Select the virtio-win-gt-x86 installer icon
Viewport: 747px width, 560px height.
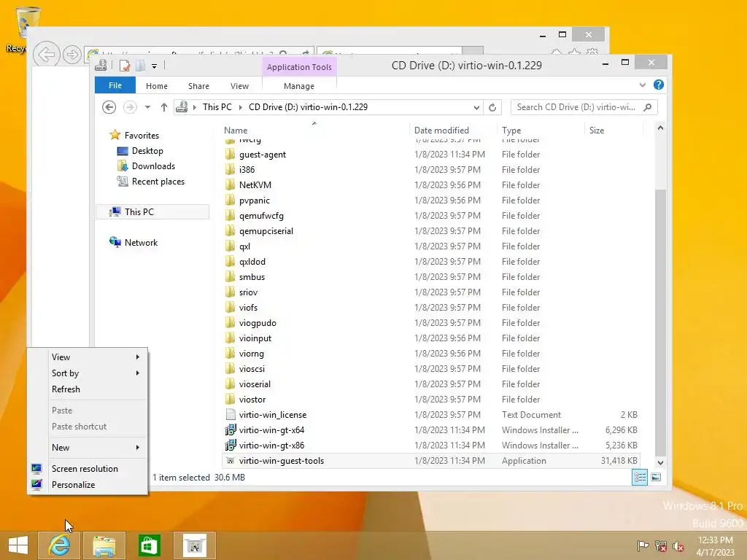tap(230, 446)
